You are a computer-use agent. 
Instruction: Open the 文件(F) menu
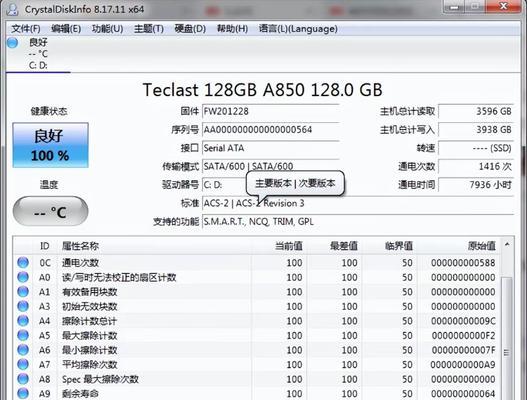click(26, 29)
